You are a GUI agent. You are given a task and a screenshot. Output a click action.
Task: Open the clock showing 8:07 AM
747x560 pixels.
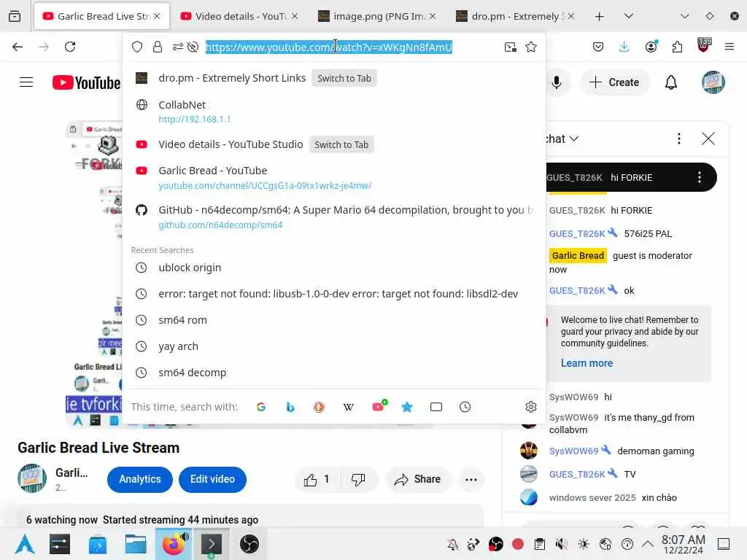[x=683, y=544]
